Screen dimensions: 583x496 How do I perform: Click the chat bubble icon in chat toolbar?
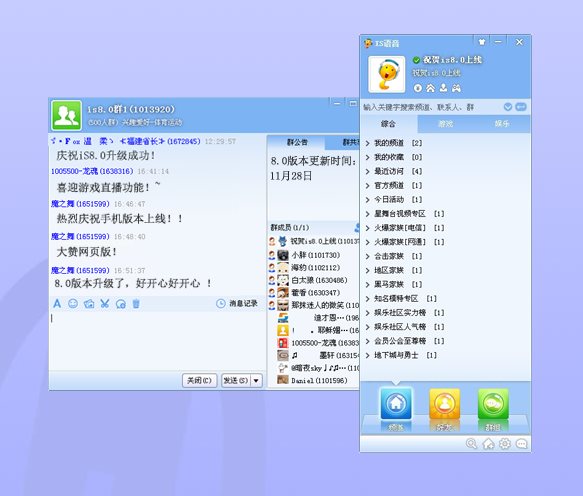[x=120, y=304]
